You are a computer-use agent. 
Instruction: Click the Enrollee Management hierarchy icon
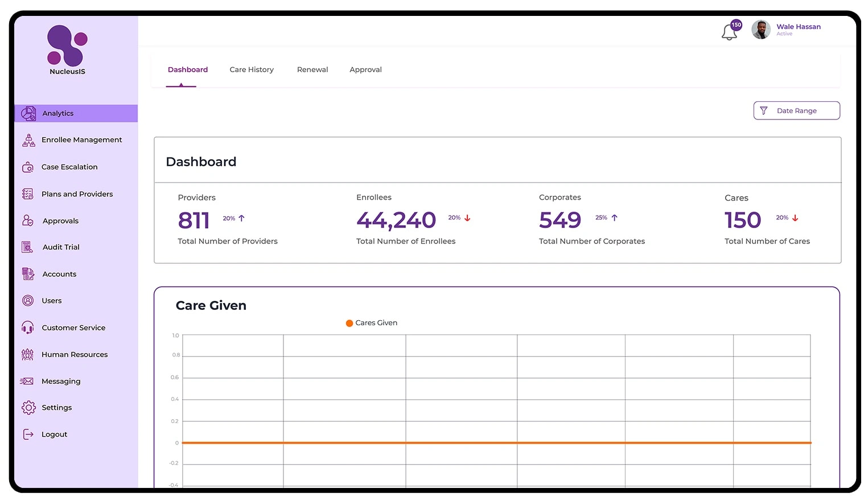click(x=28, y=140)
